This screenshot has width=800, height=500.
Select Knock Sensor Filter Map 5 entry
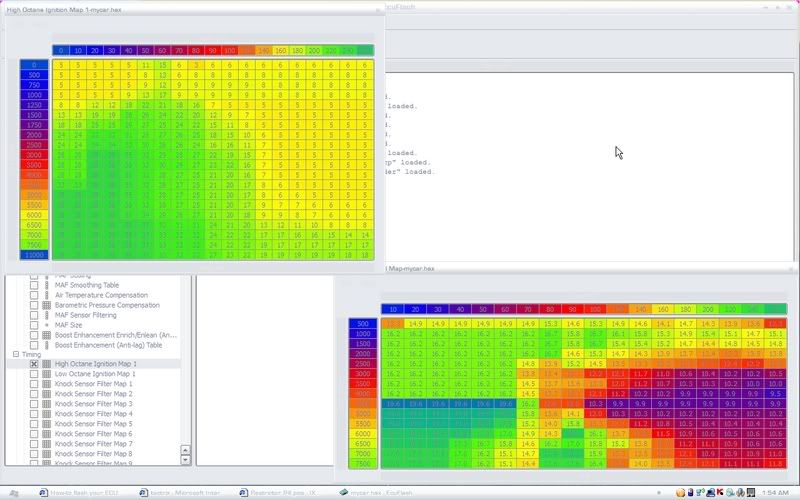pyautogui.click(x=93, y=424)
